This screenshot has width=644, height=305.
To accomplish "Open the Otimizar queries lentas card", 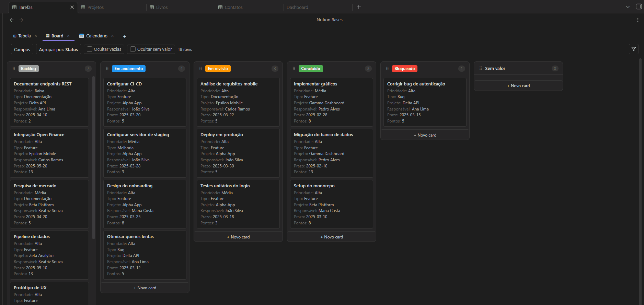I will tap(145, 255).
